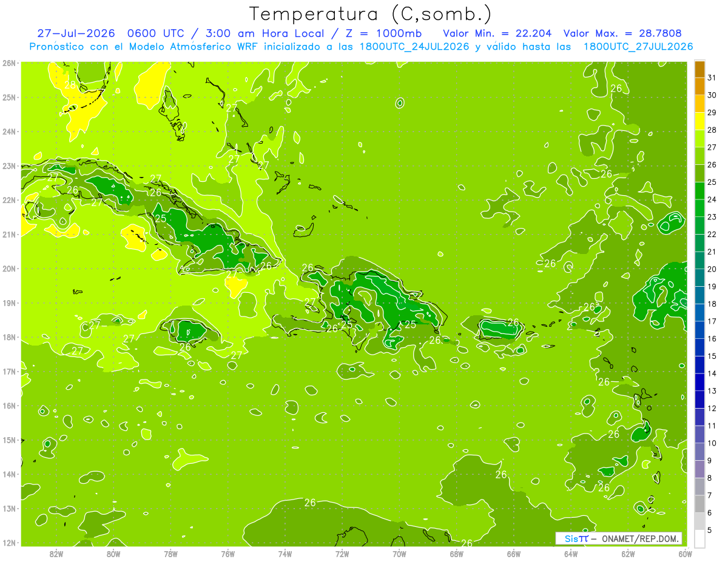Click the yellow swatch between 28 and 29 in legend

[699, 121]
